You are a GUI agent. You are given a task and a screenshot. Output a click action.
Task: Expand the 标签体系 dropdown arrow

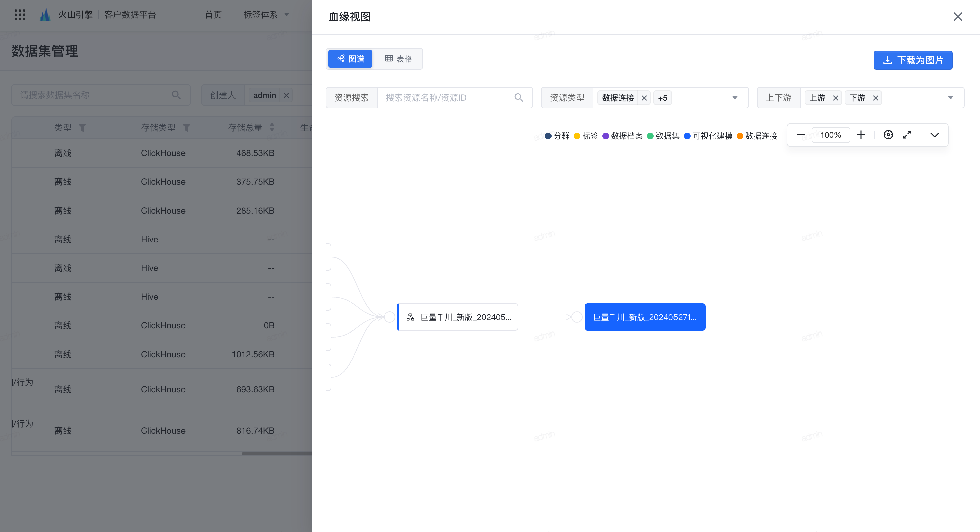click(x=287, y=15)
